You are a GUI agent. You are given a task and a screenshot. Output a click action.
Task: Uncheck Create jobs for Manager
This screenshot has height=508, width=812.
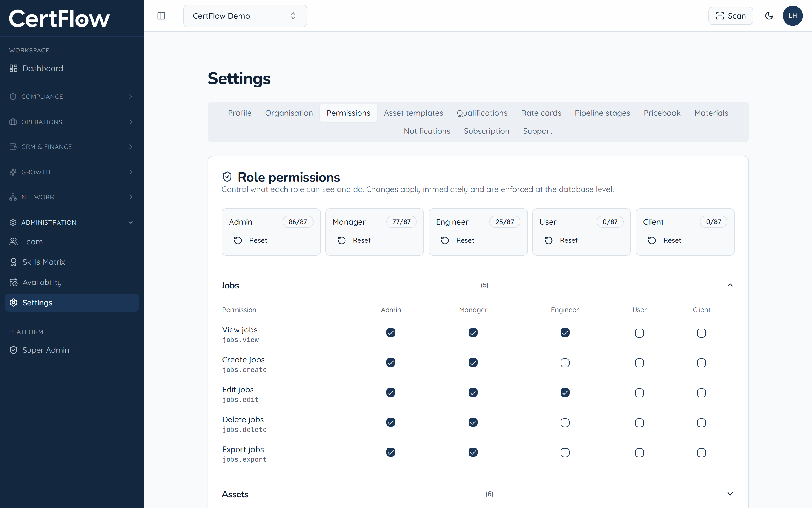[x=473, y=363]
